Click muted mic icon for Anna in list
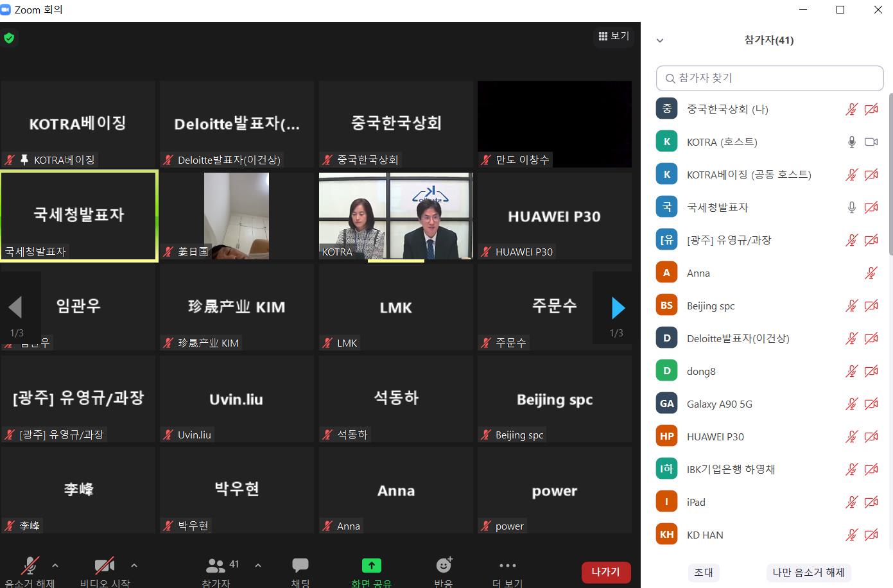 [871, 273]
